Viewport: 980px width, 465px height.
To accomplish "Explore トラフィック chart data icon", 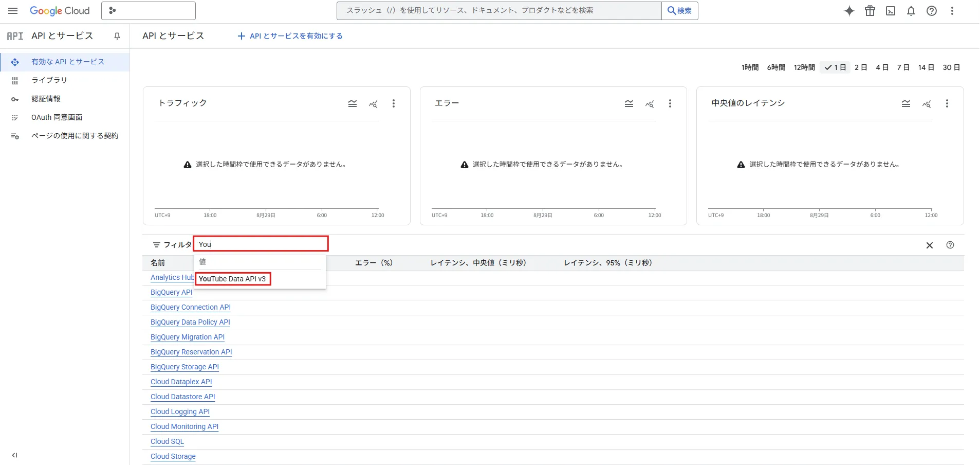I will coord(373,104).
